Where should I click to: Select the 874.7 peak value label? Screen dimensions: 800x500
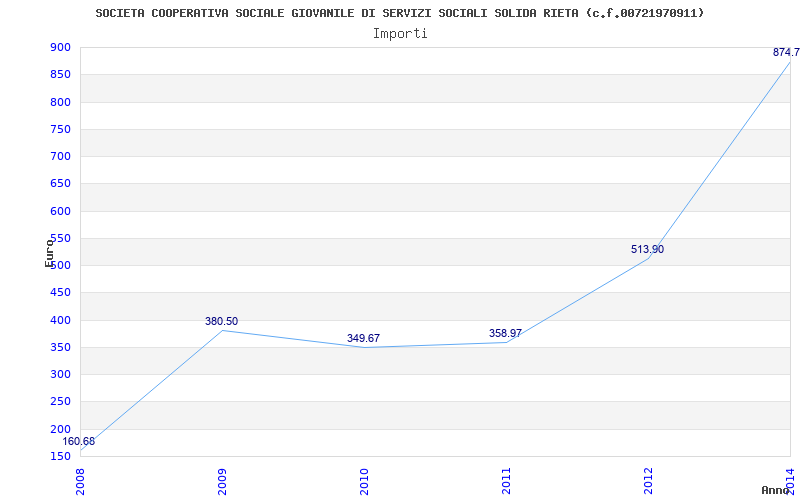(786, 52)
